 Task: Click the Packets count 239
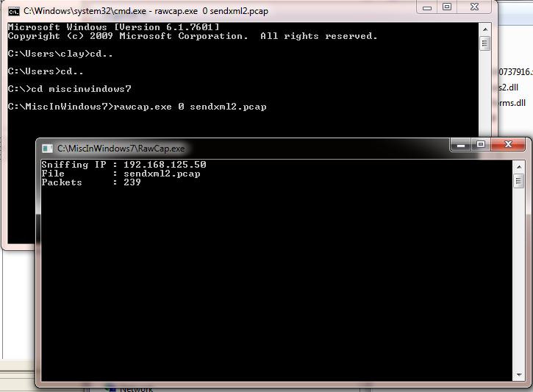pos(132,182)
